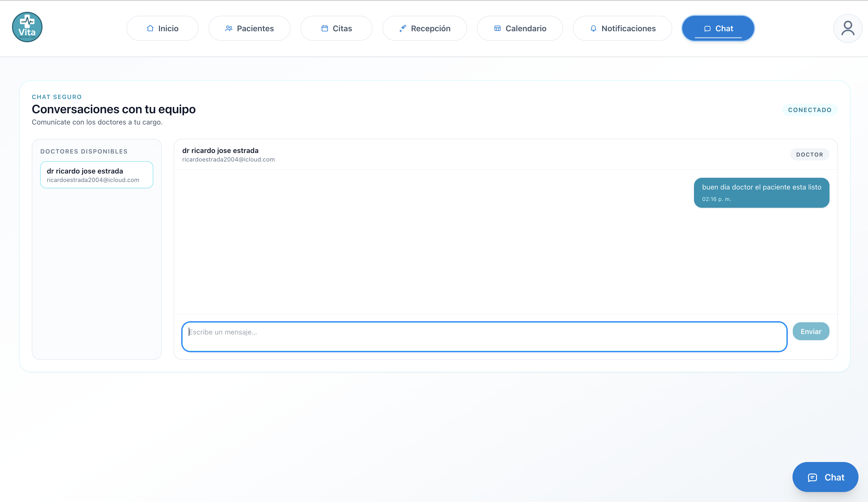868x502 pixels.
Task: Click the Vita Medical CRM logo
Action: click(x=27, y=27)
